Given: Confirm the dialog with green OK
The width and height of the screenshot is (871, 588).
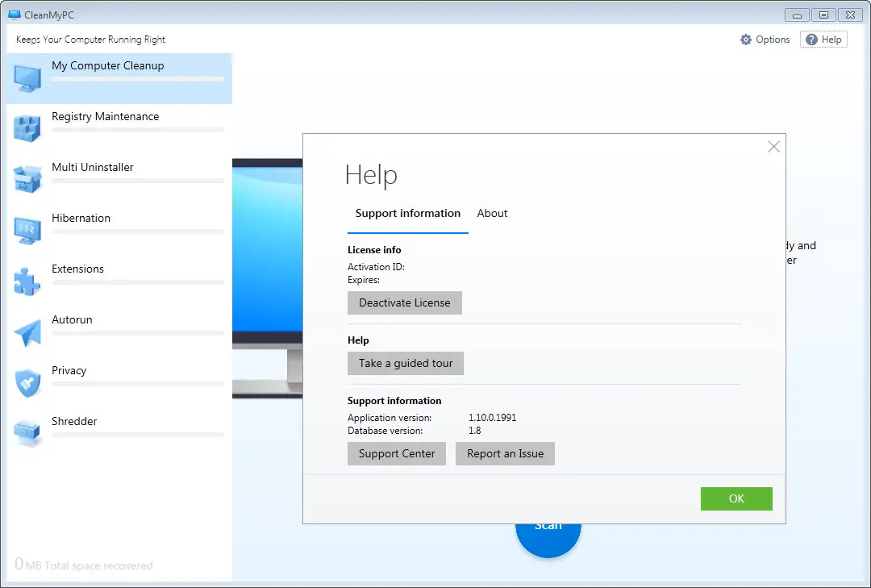Looking at the screenshot, I should pos(736,498).
